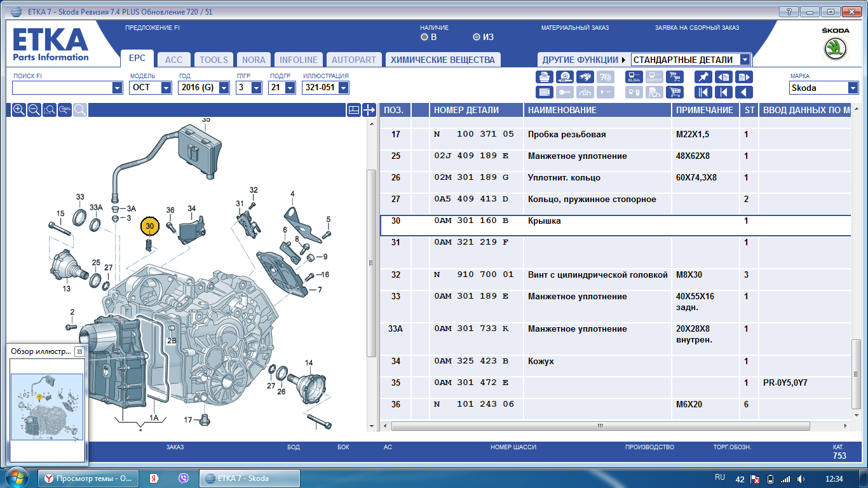Click the plain left arrow icon
Image resolution: width=868 pixels, height=488 pixels.
[744, 92]
